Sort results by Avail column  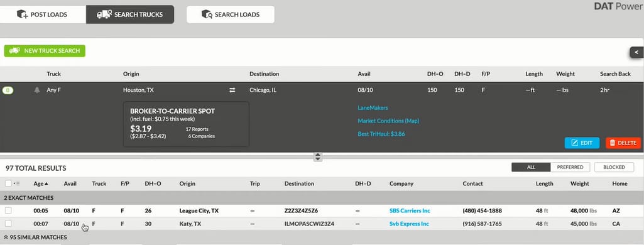click(x=70, y=183)
